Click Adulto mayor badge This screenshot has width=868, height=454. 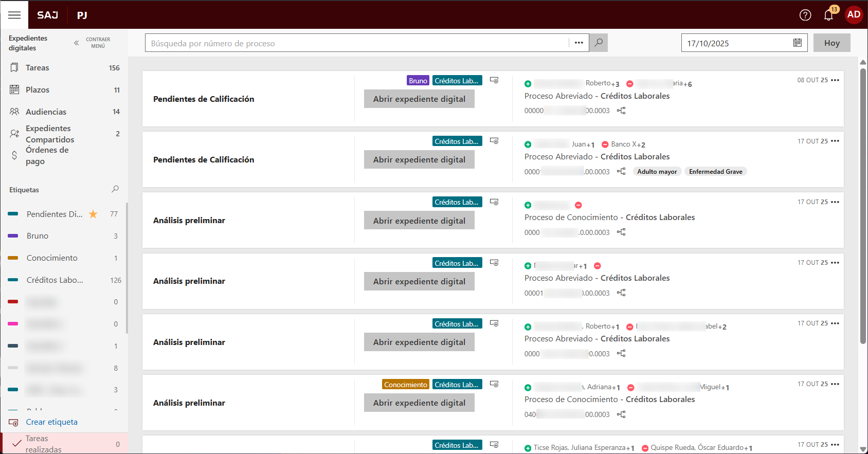point(657,172)
